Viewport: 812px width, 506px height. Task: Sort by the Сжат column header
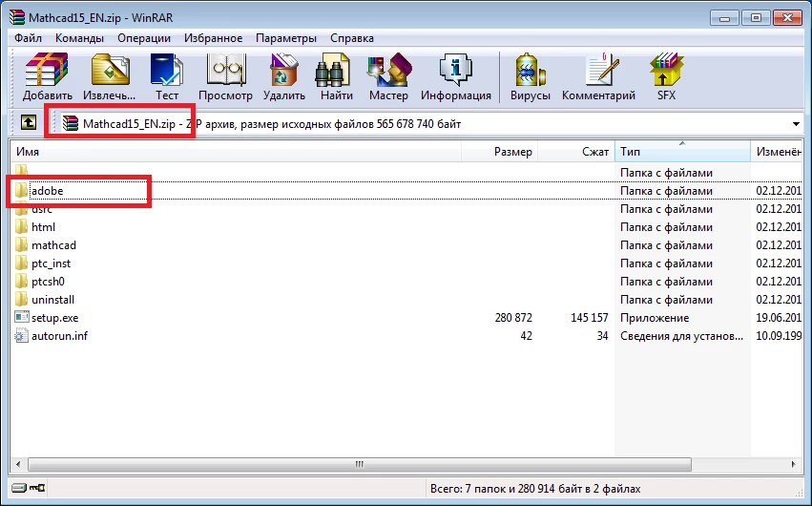[x=576, y=151]
